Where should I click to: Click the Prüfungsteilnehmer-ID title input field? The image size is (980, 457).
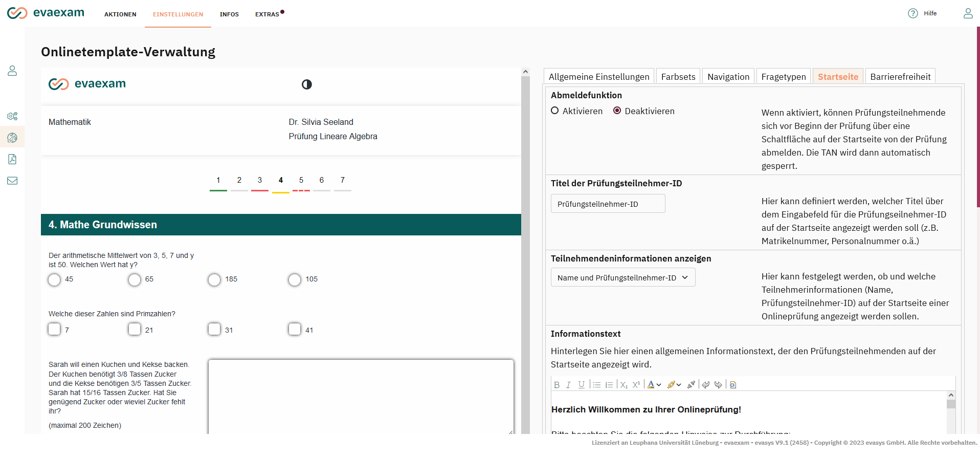point(607,204)
